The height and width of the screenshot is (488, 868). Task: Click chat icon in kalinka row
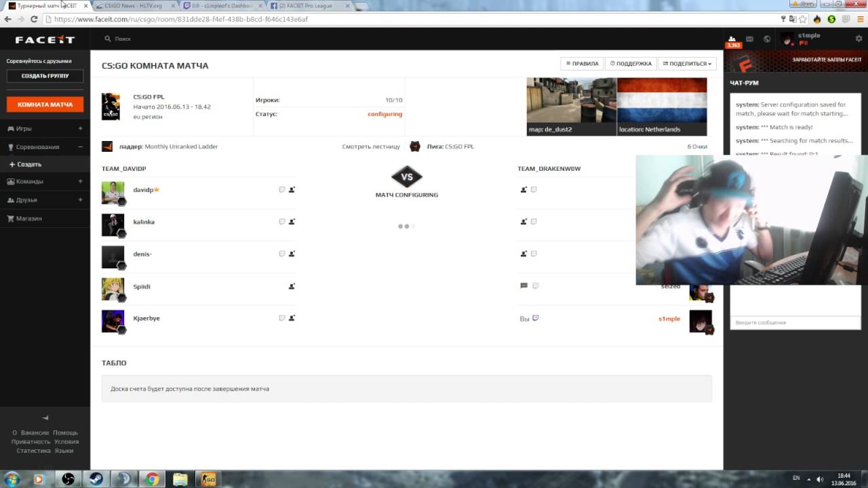[x=282, y=222]
